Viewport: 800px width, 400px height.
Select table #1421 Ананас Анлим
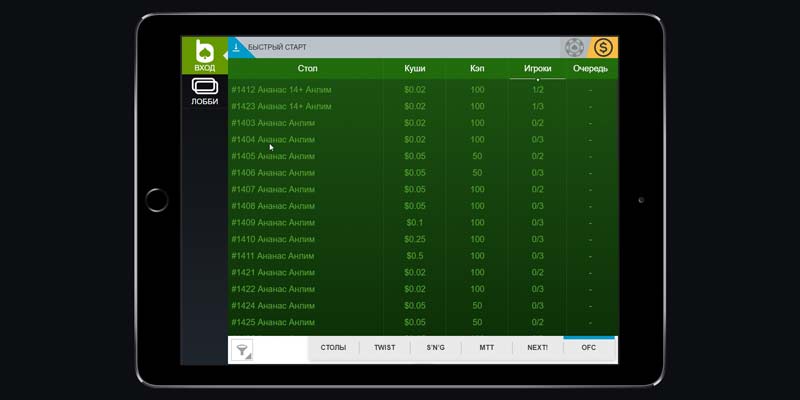click(423, 272)
